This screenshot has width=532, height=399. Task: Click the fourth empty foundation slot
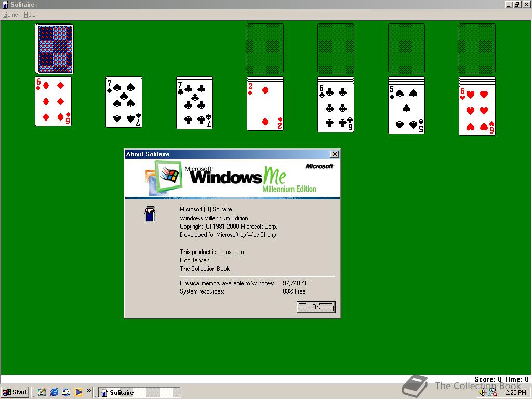click(477, 48)
